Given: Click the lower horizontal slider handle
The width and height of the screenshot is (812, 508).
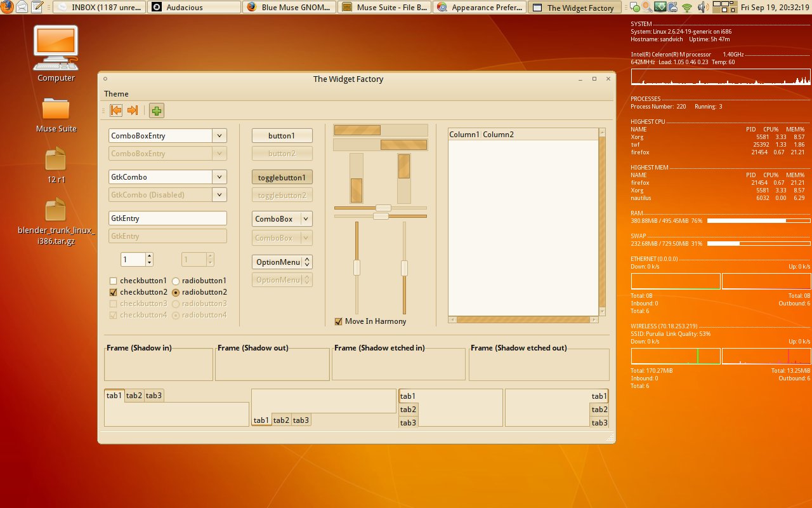Looking at the screenshot, I should (381, 216).
